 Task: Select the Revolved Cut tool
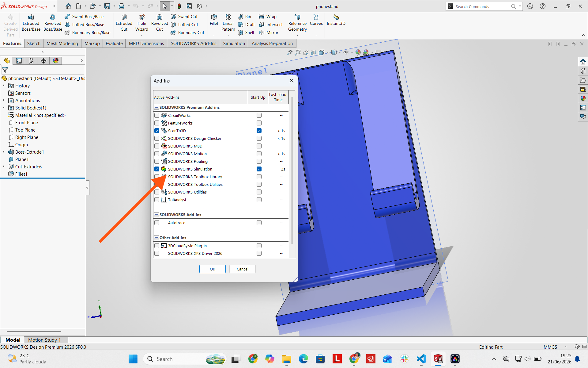pos(160,23)
